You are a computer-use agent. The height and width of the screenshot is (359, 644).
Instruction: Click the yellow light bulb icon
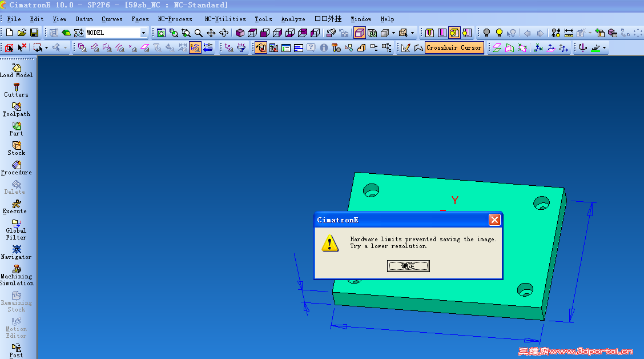pyautogui.click(x=499, y=33)
